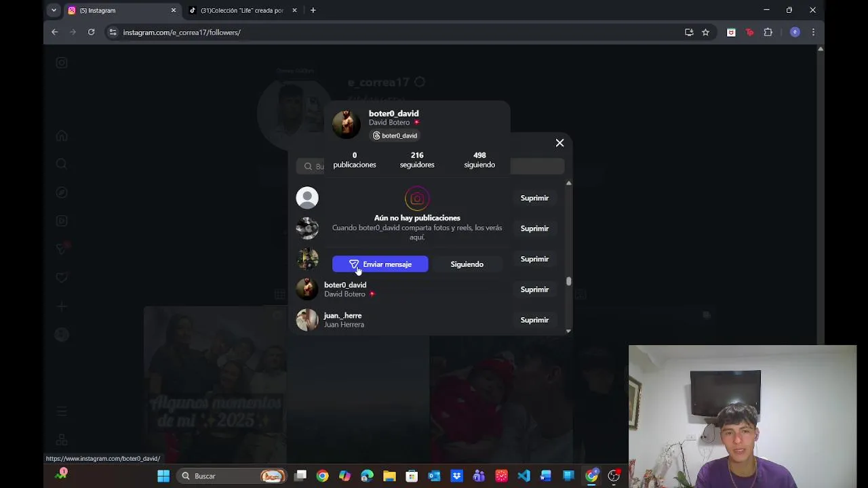
Task: Open Word from taskbar
Action: [x=546, y=476]
